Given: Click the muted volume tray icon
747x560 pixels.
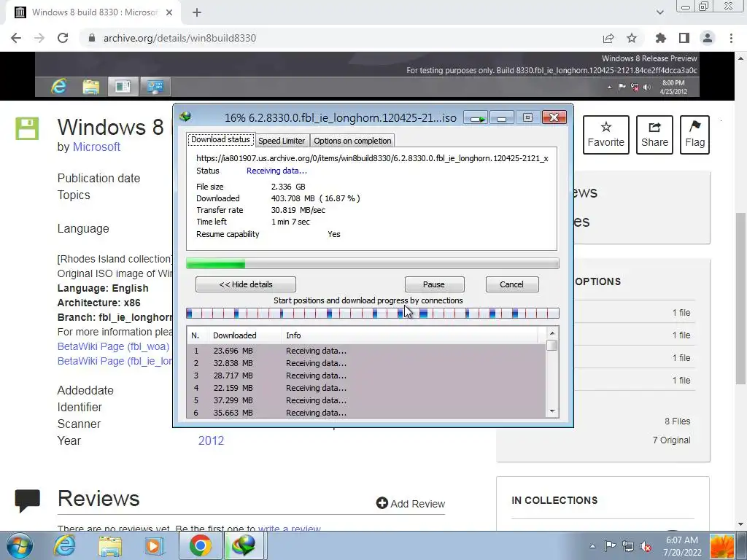Looking at the screenshot, I should (646, 546).
